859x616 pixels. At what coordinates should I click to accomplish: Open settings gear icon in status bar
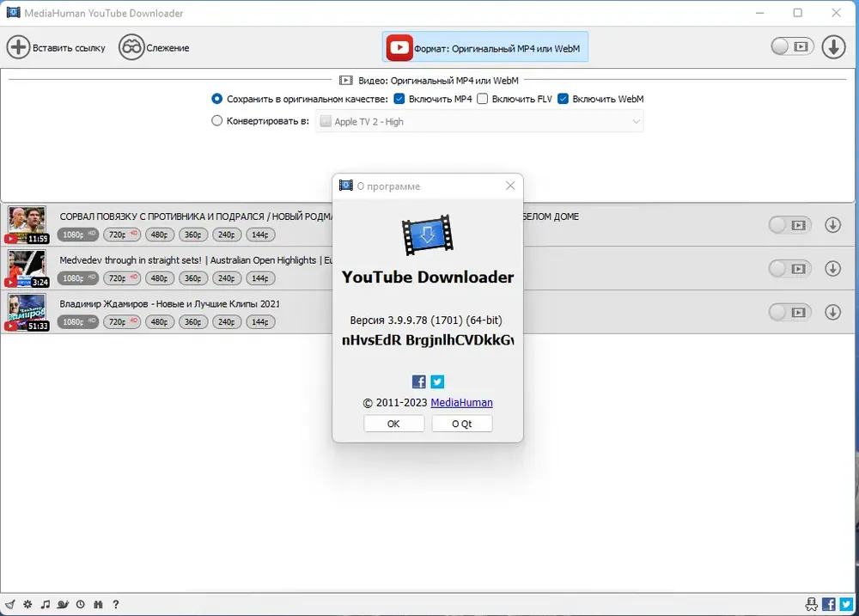pos(27,604)
